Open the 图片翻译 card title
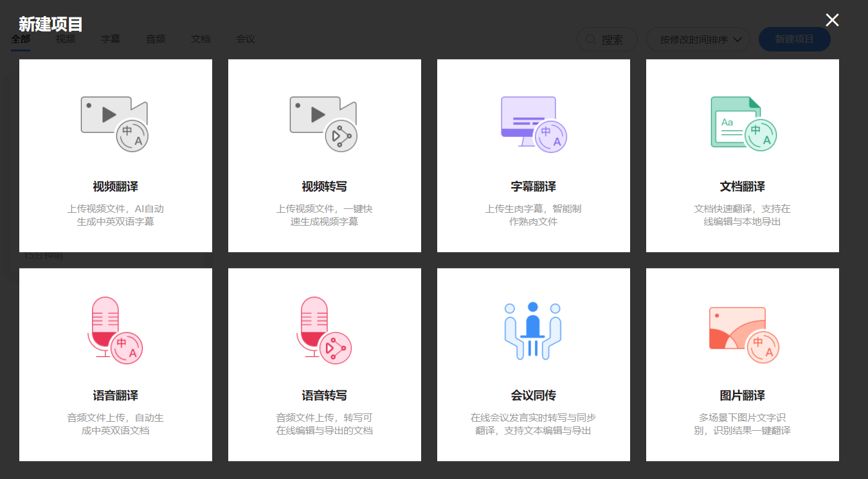Viewport: 868px width, 479px height. 743,395
